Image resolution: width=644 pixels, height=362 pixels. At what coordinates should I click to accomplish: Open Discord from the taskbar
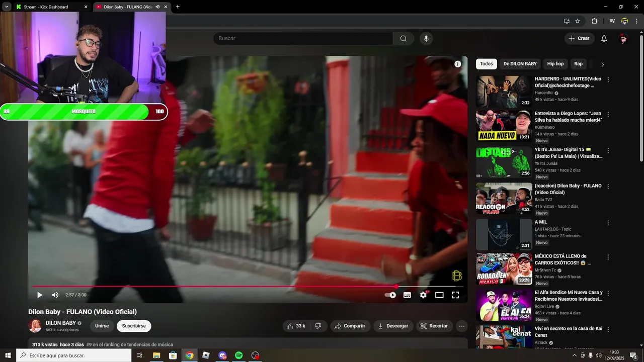222,355
